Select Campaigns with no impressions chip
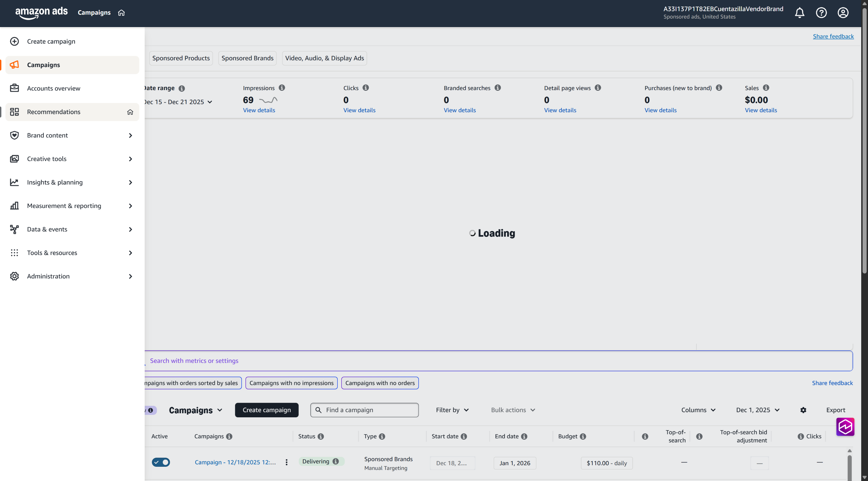This screenshot has width=868, height=481. tap(291, 383)
